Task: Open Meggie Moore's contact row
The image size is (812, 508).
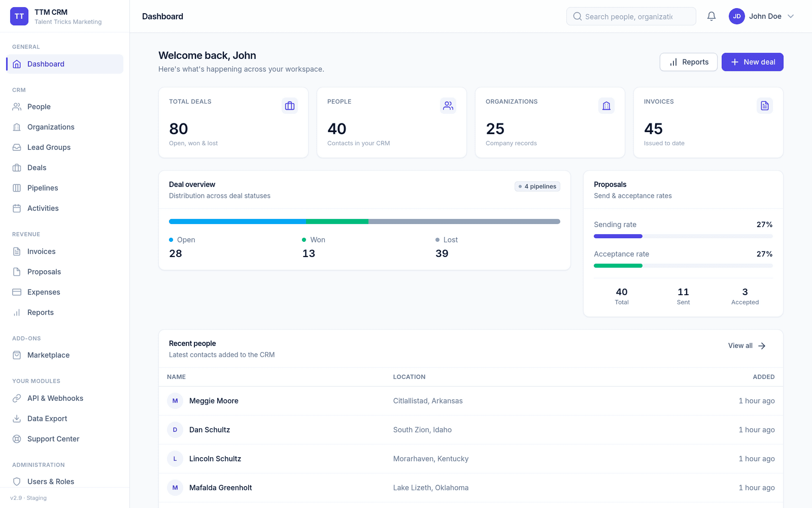Action: tap(471, 401)
